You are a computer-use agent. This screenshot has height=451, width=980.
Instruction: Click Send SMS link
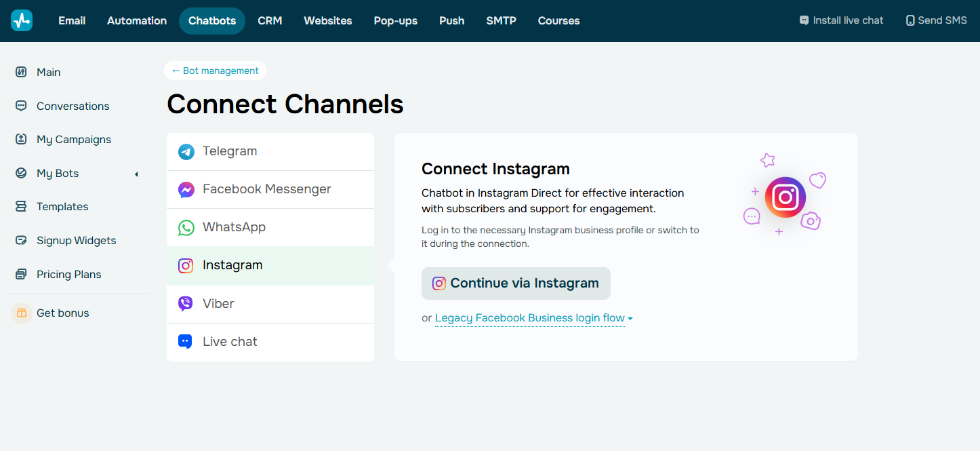(937, 20)
